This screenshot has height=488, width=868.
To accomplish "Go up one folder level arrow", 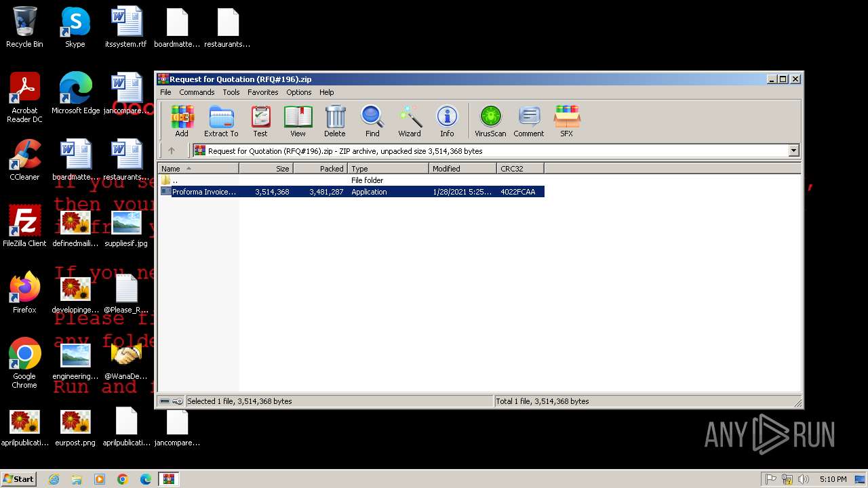I will click(x=172, y=150).
